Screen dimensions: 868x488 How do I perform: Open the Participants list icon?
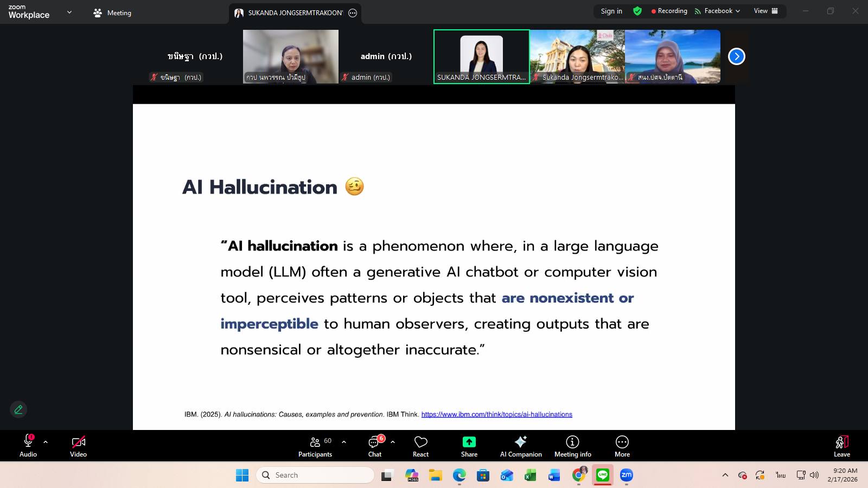click(315, 442)
